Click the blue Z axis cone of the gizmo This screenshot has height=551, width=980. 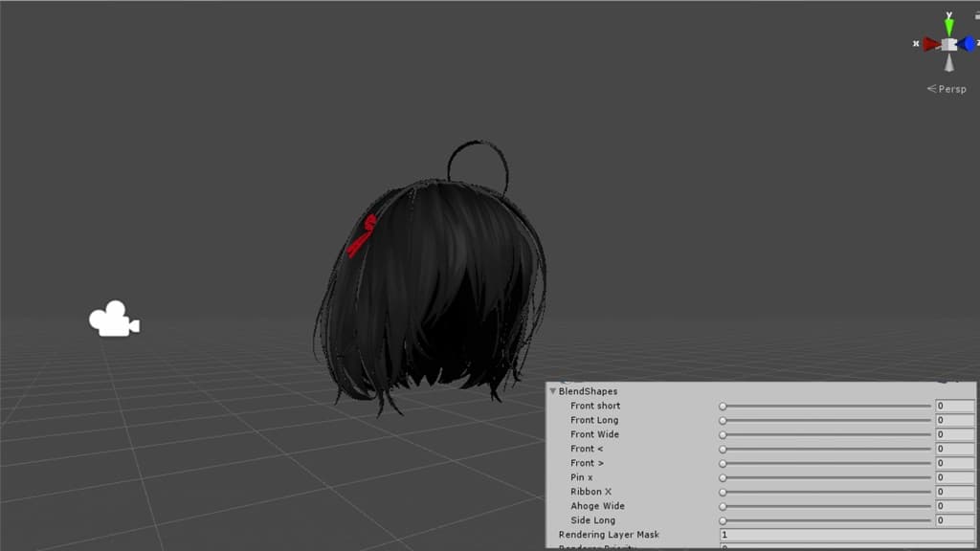tap(967, 44)
